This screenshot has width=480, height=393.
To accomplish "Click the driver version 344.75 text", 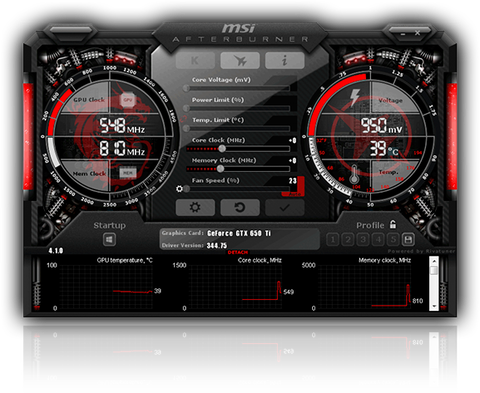I will (x=217, y=246).
